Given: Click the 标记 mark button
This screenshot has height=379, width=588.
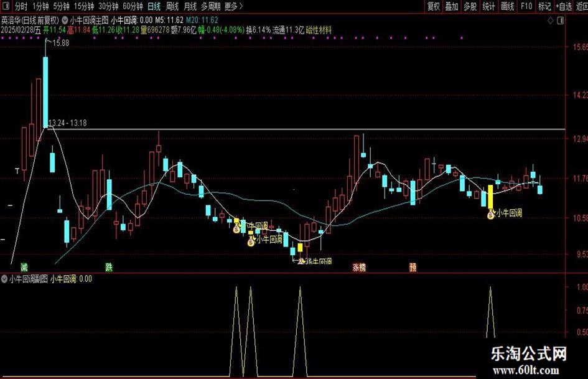Looking at the screenshot, I should [544, 6].
